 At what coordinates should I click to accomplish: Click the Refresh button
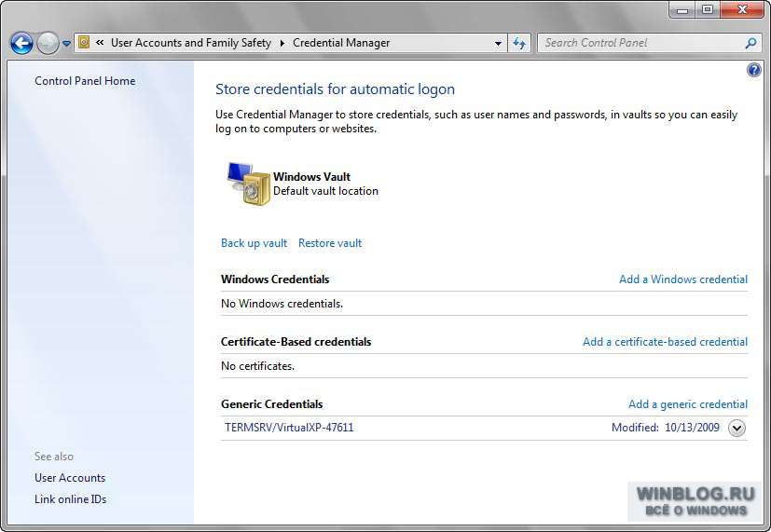(519, 43)
